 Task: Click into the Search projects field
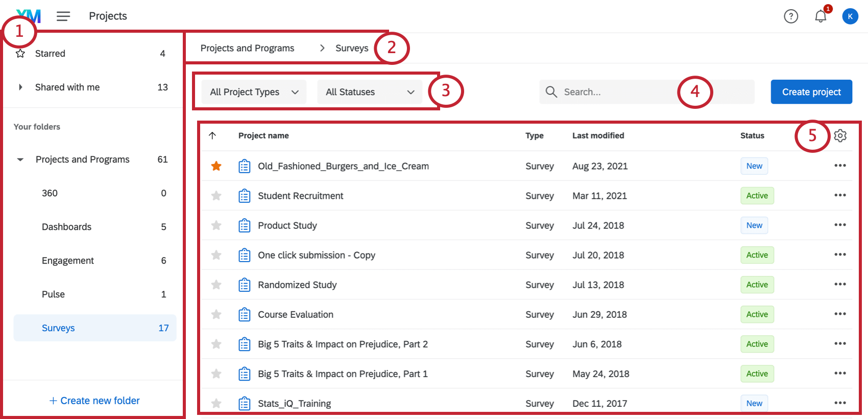618,92
